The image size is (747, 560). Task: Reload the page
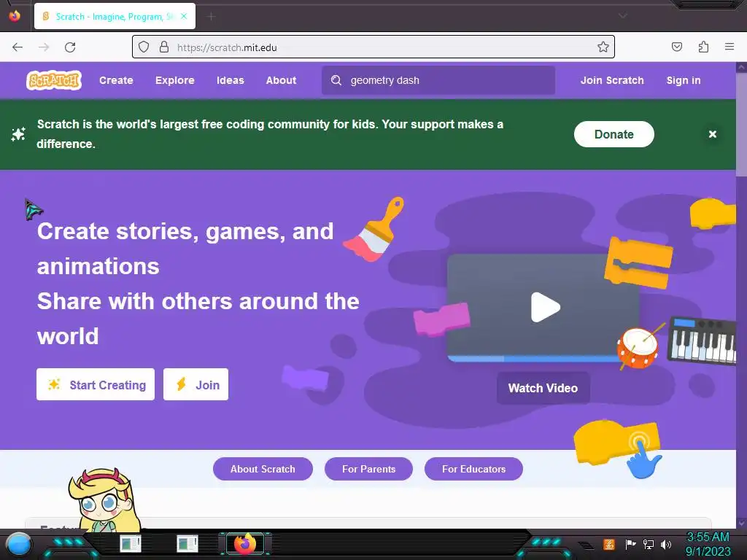tap(70, 47)
